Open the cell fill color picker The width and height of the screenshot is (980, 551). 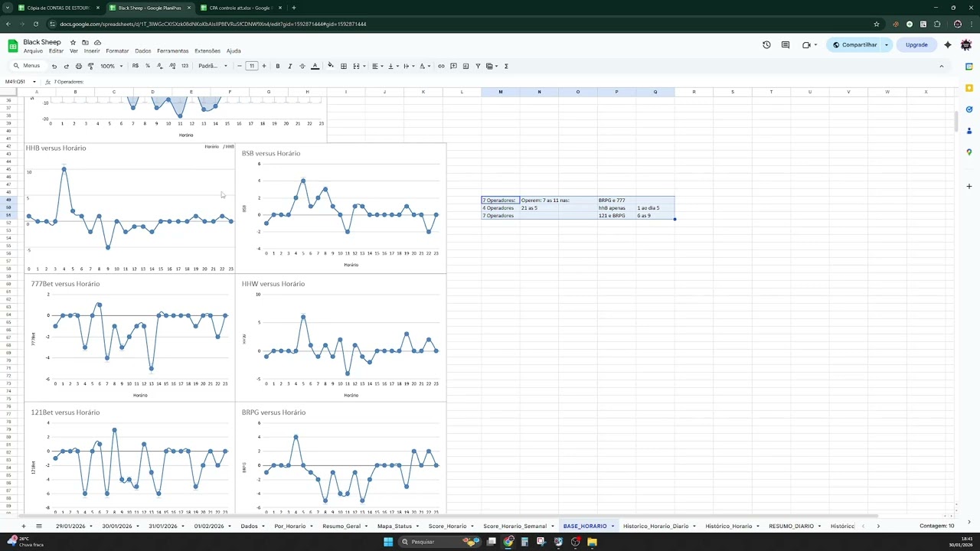click(x=331, y=66)
